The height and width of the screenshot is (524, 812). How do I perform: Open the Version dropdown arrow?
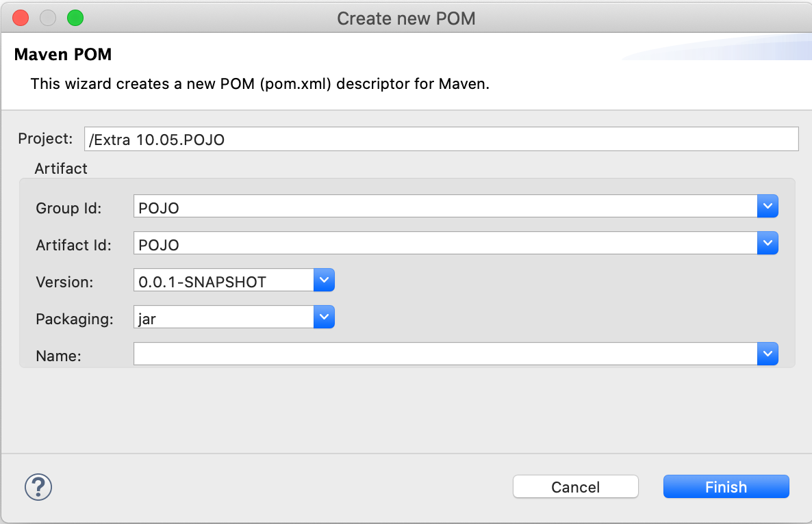coord(324,280)
